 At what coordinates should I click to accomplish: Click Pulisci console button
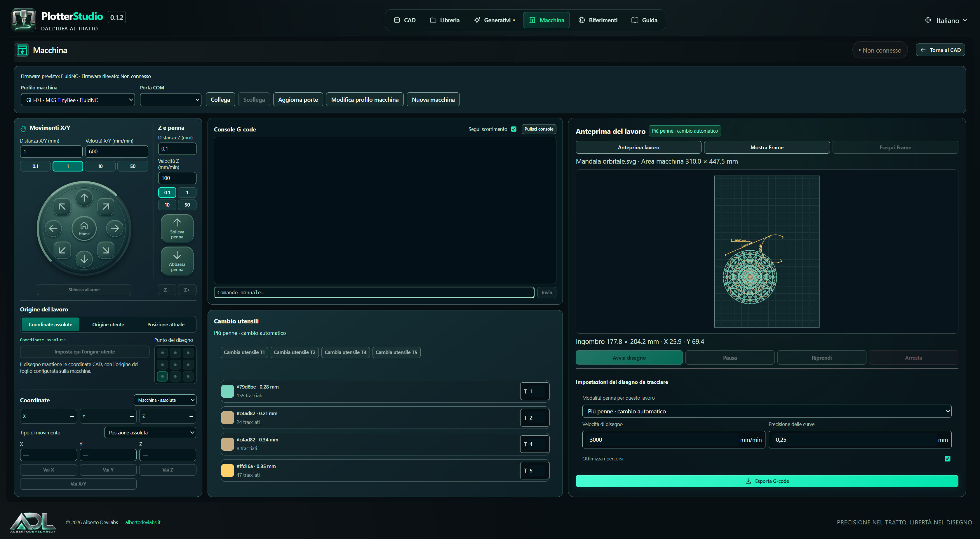(539, 129)
